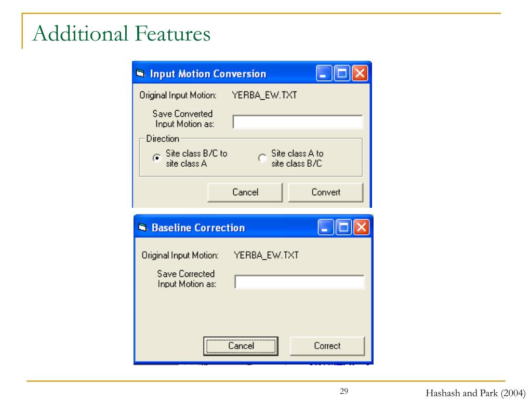Focus the 'Save Corrected Input Motion as' field

(300, 282)
